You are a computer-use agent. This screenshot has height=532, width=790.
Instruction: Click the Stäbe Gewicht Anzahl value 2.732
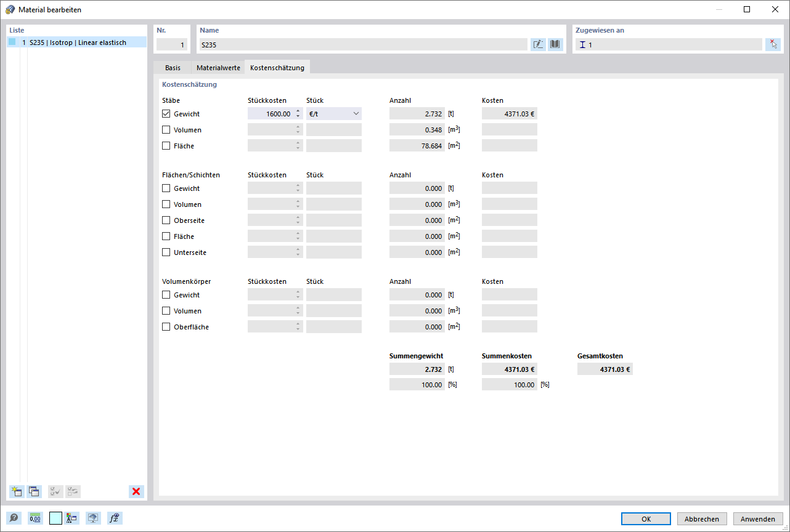pos(417,114)
